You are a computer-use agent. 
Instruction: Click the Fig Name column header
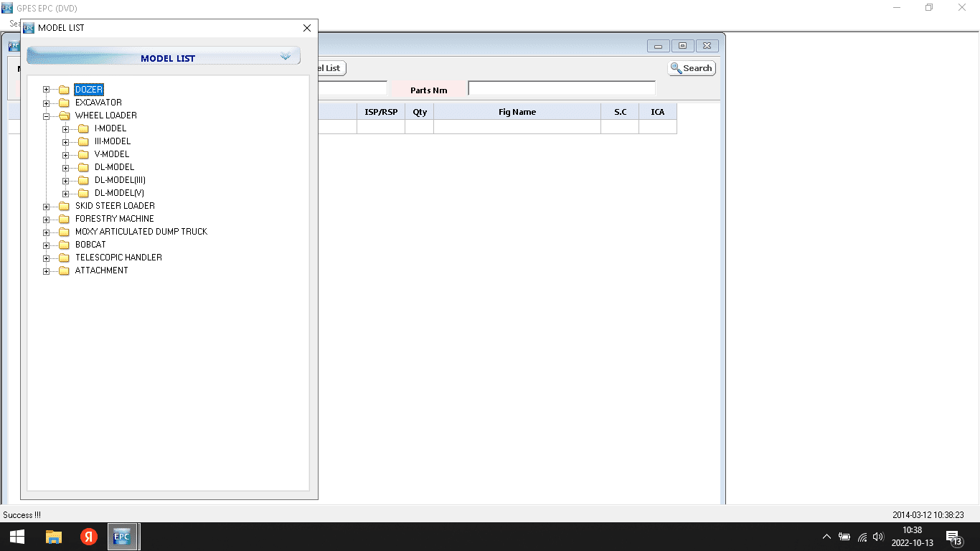pos(517,112)
